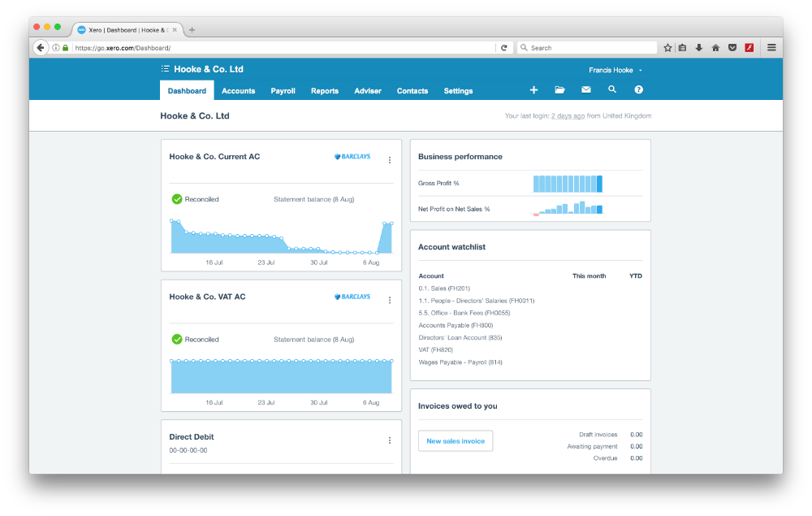
Task: Click 'Overdue' in Invoices owed to you
Action: (605, 458)
